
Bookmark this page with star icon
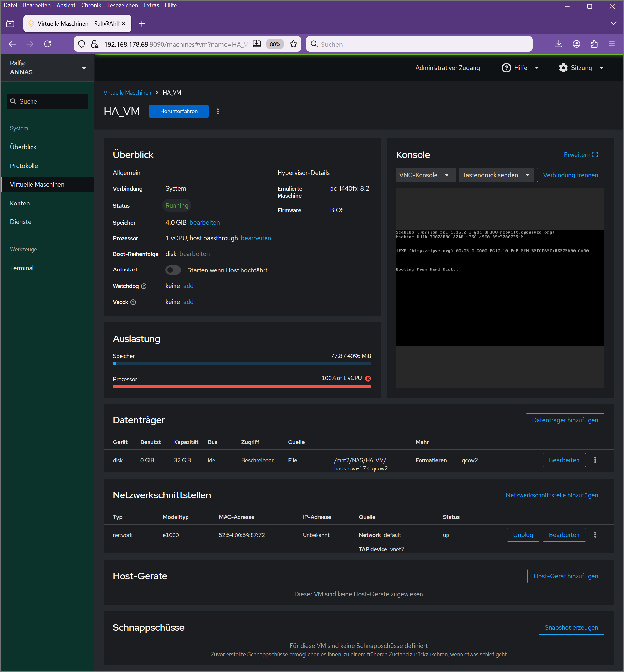[x=293, y=44]
